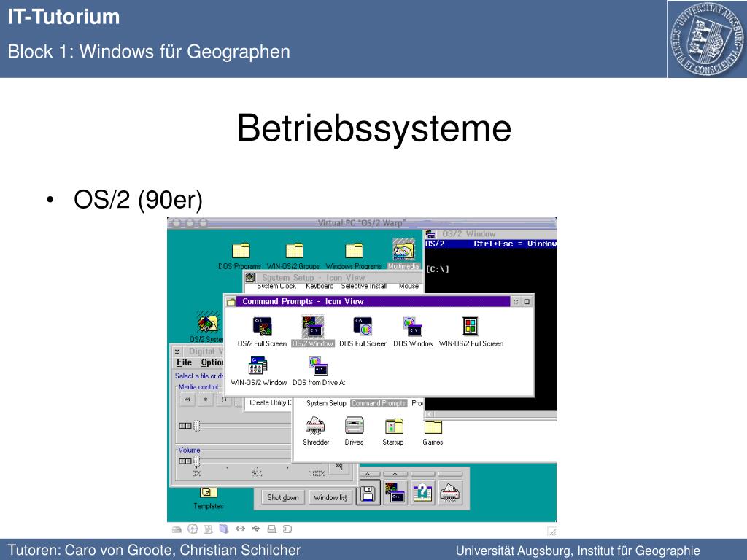747x560 pixels.
Task: Click Virtual PC floppy status icon
Action: (208, 529)
